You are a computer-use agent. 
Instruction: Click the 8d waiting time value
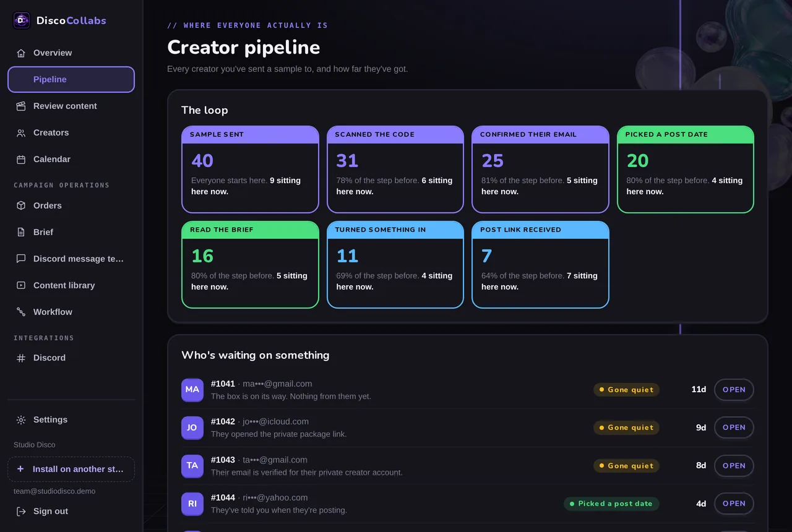(701, 466)
